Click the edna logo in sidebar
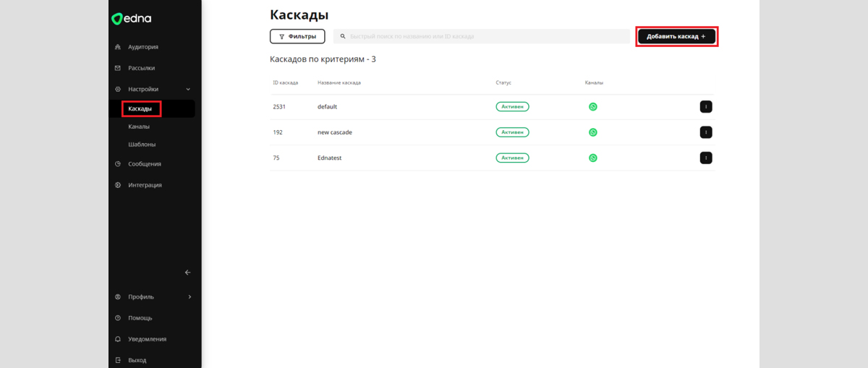 pyautogui.click(x=131, y=19)
